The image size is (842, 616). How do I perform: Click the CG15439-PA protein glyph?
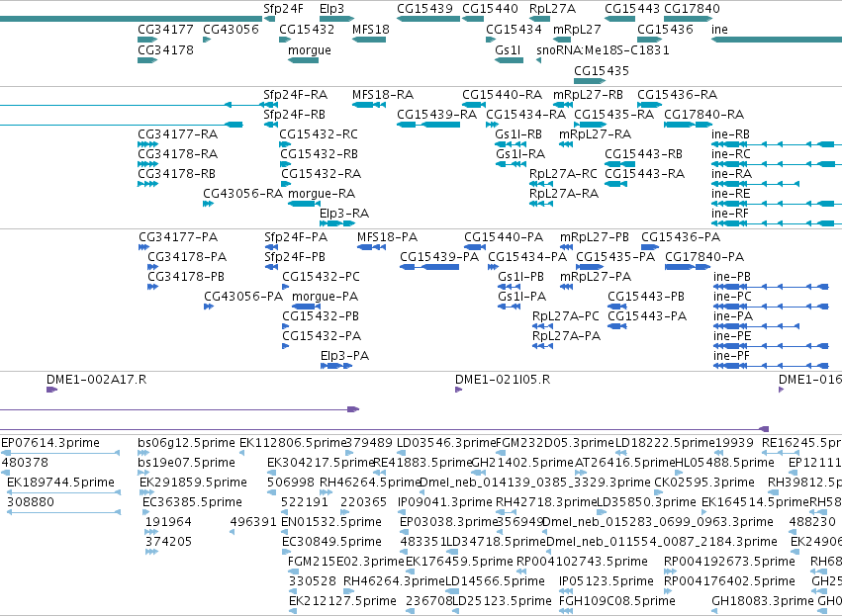click(x=429, y=267)
